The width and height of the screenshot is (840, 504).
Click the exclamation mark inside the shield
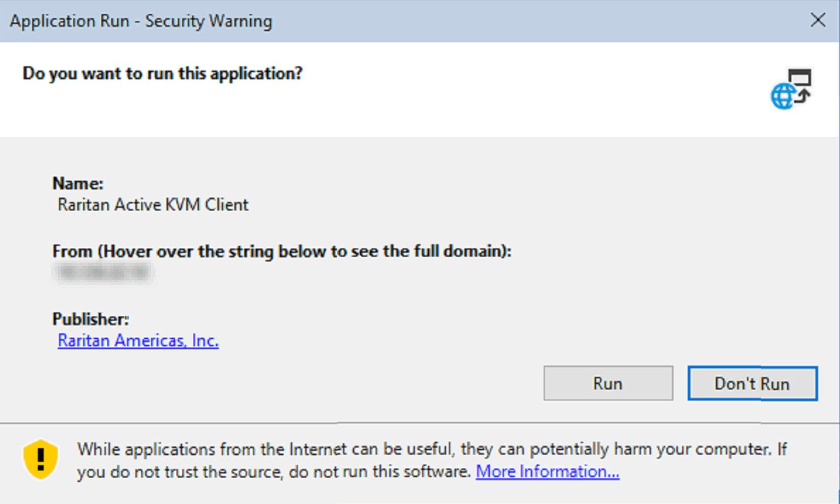click(x=41, y=459)
